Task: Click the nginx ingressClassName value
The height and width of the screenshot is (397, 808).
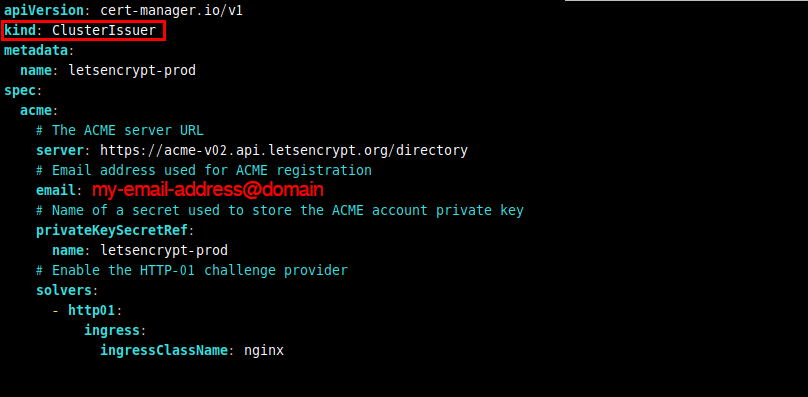Action: pyautogui.click(x=264, y=351)
